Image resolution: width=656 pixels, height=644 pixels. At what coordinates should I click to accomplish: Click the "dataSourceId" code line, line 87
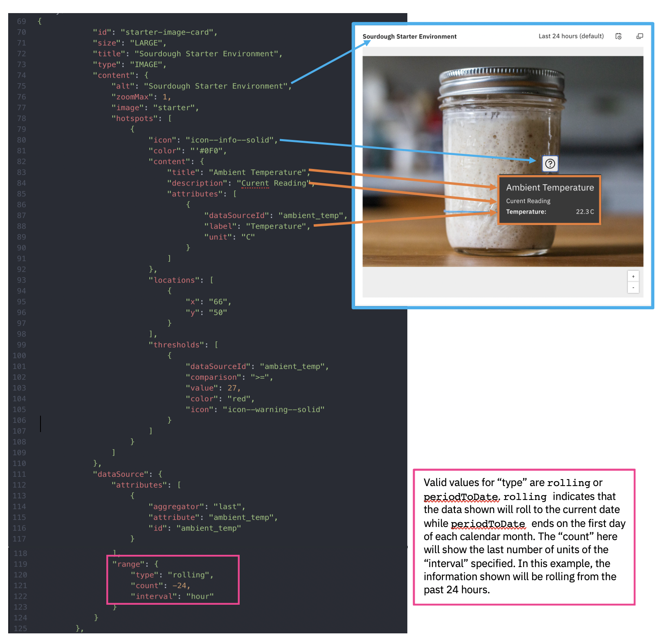click(276, 215)
